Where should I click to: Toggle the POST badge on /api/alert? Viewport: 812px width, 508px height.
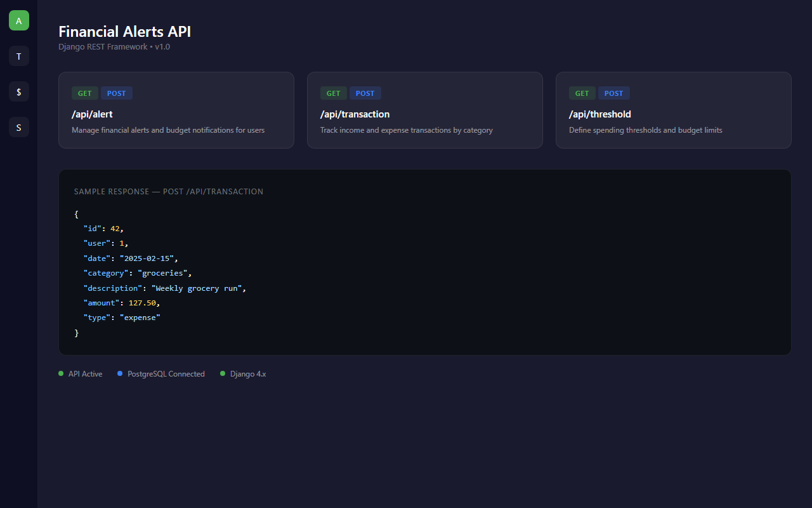pyautogui.click(x=117, y=93)
